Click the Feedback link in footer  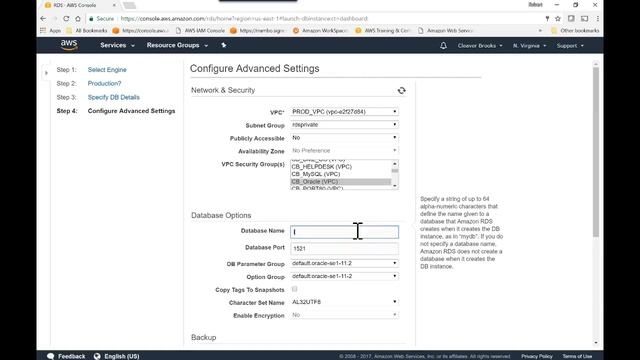(x=72, y=356)
